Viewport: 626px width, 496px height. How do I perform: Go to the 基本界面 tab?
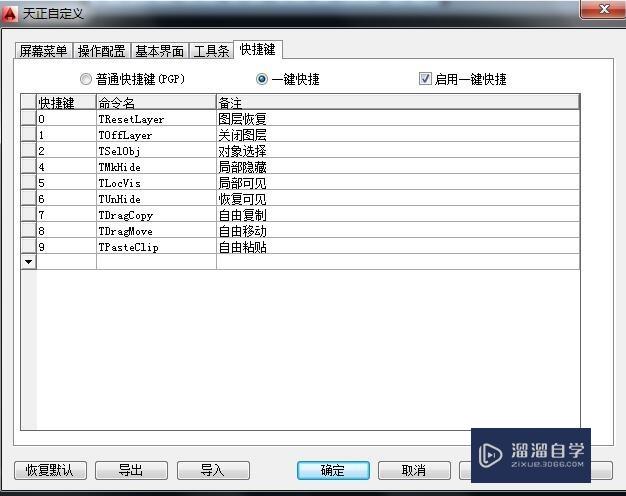click(160, 51)
